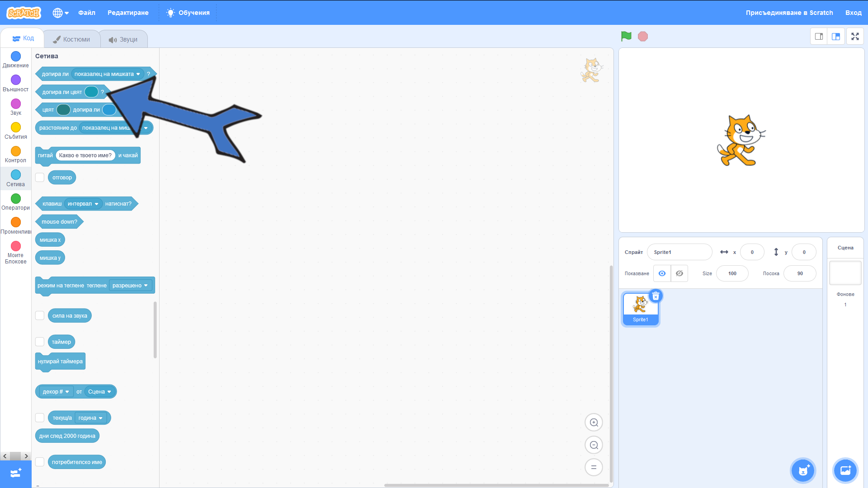Open the add extension button

[16, 473]
